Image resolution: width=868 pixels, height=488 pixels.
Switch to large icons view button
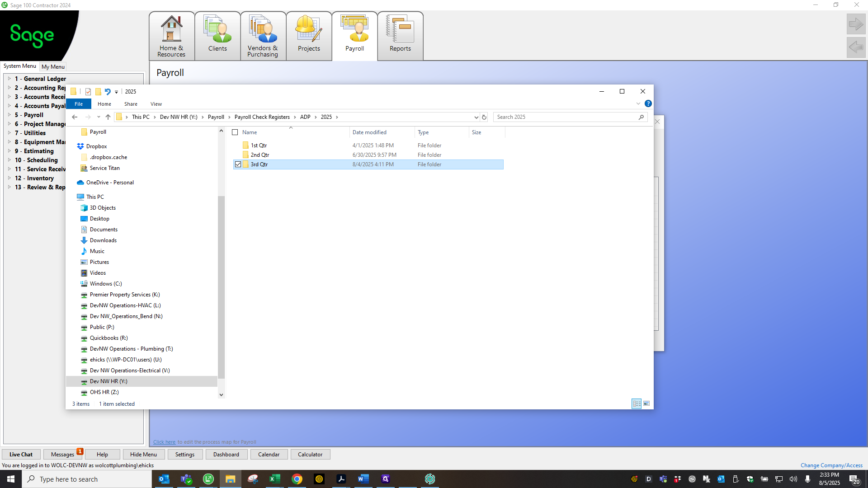tap(646, 404)
